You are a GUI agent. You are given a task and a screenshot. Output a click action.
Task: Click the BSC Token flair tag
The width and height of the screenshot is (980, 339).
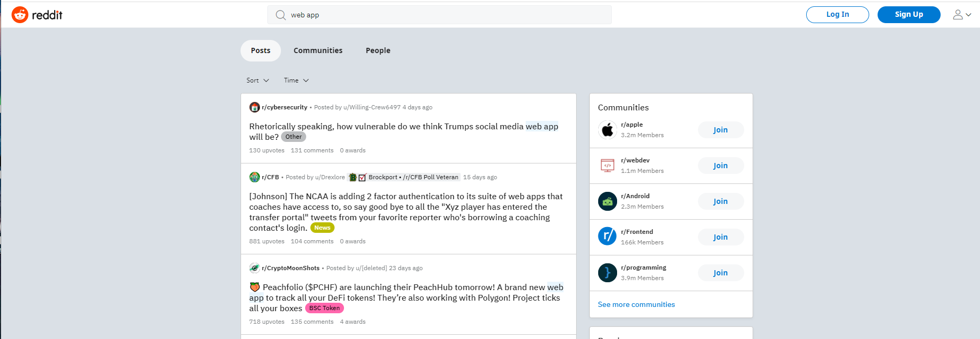[324, 308]
